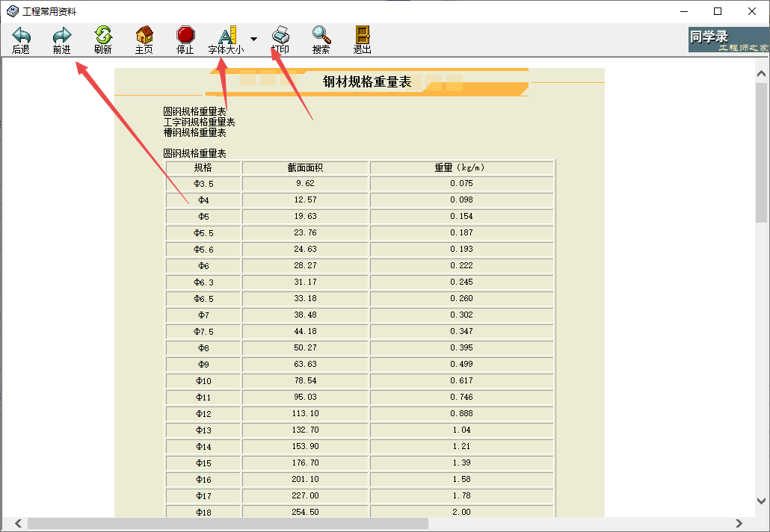Click the horizontal scrollbar right arrow

click(x=739, y=524)
